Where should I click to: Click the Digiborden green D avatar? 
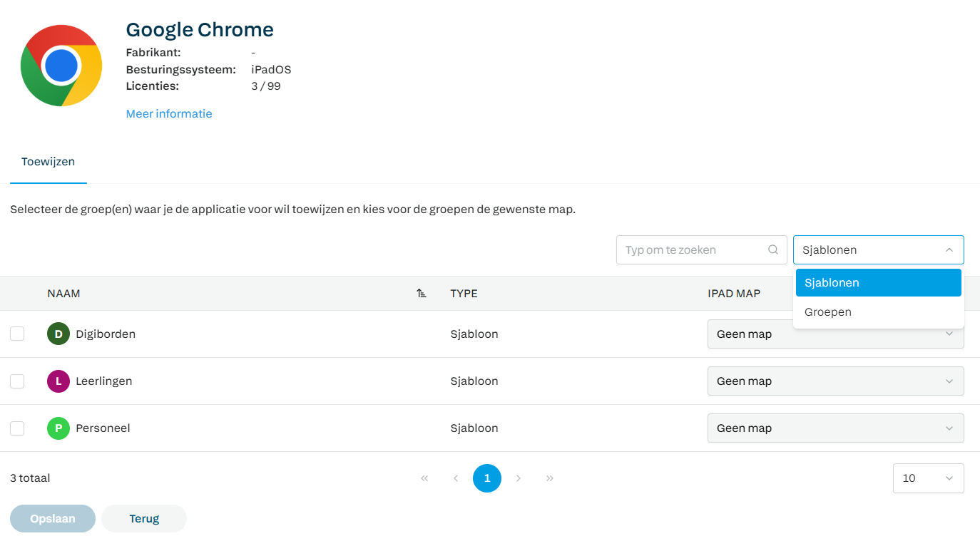tap(58, 334)
